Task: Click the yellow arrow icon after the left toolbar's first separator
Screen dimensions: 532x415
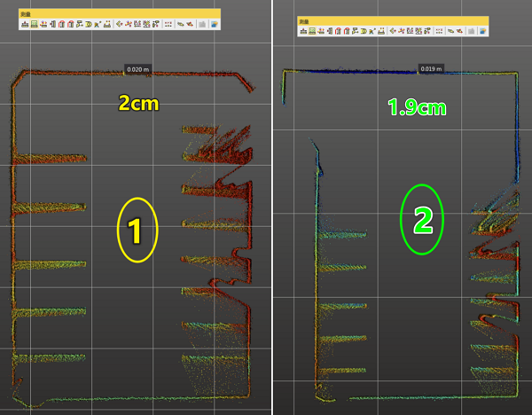Action: point(120,25)
